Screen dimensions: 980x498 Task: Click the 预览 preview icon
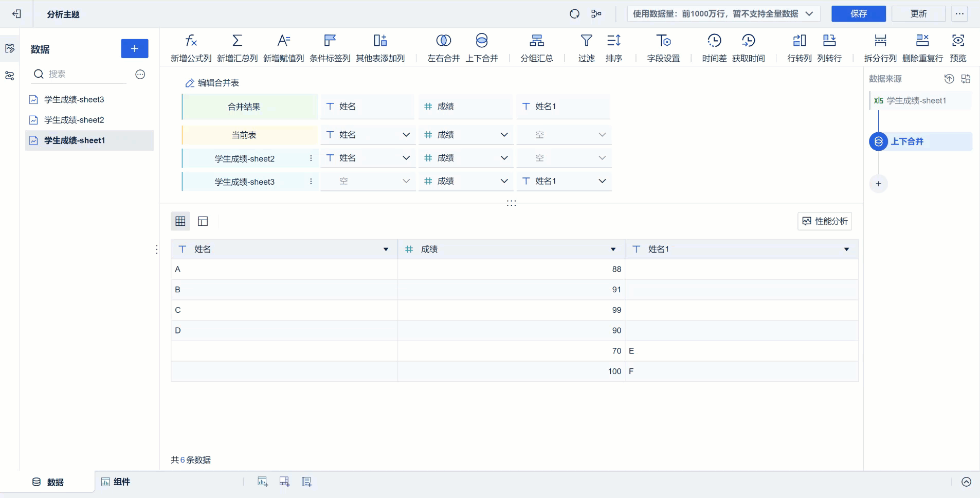958,47
